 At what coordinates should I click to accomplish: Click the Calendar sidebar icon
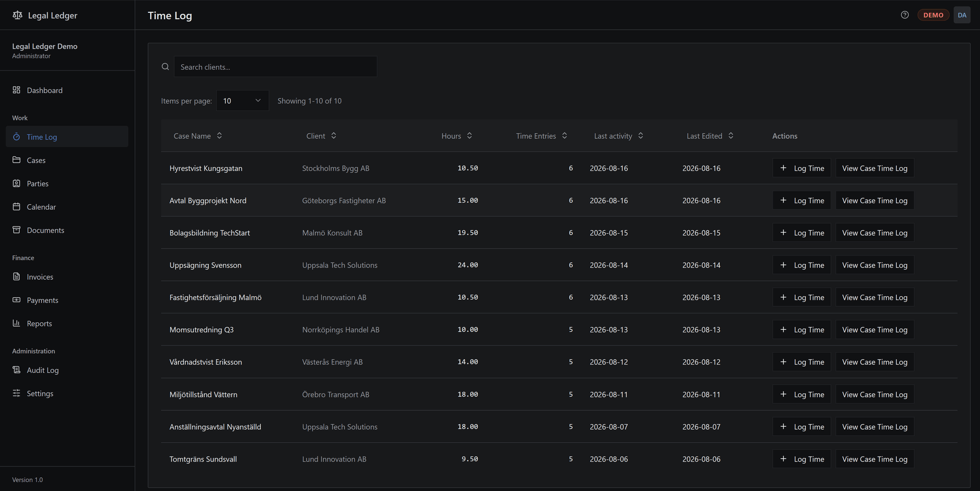[17, 207]
